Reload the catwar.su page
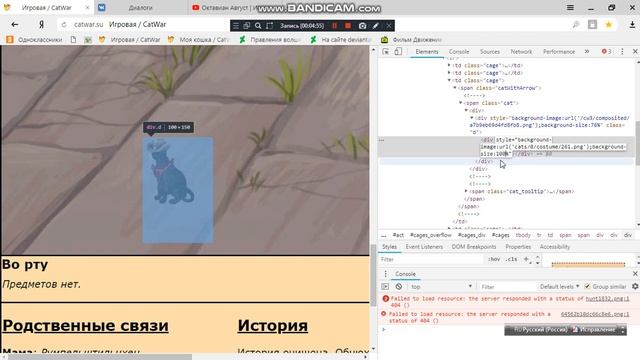The width and height of the screenshot is (640, 360). (64, 25)
